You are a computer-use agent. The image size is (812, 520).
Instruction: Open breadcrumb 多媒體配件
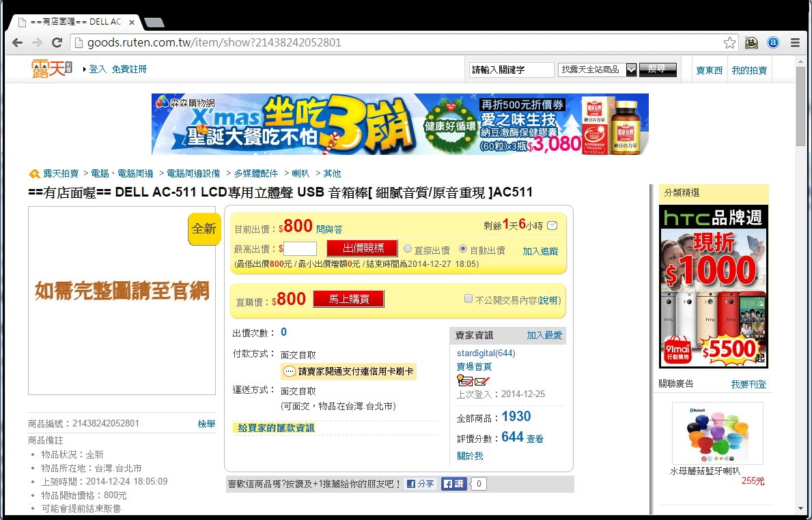[256, 173]
